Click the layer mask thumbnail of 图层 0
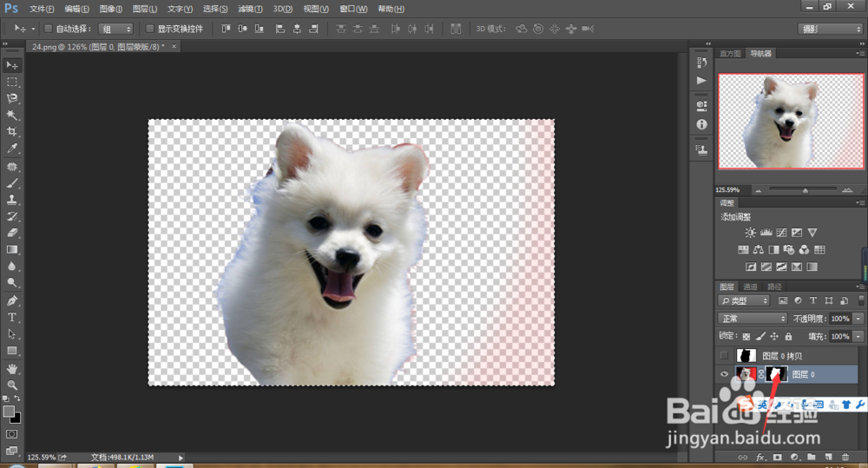The width and height of the screenshot is (868, 468). [x=776, y=374]
